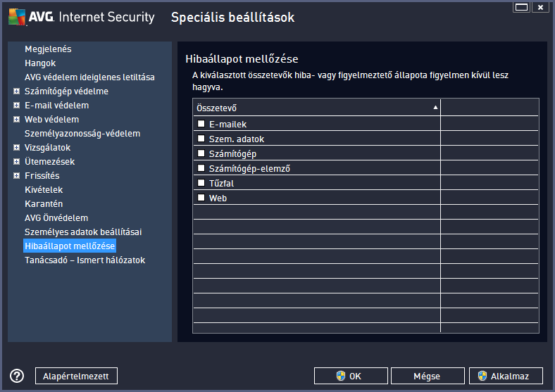Expand the Vizsgálatok tree node
Viewport: 555px width, 392px height.
(x=16, y=148)
